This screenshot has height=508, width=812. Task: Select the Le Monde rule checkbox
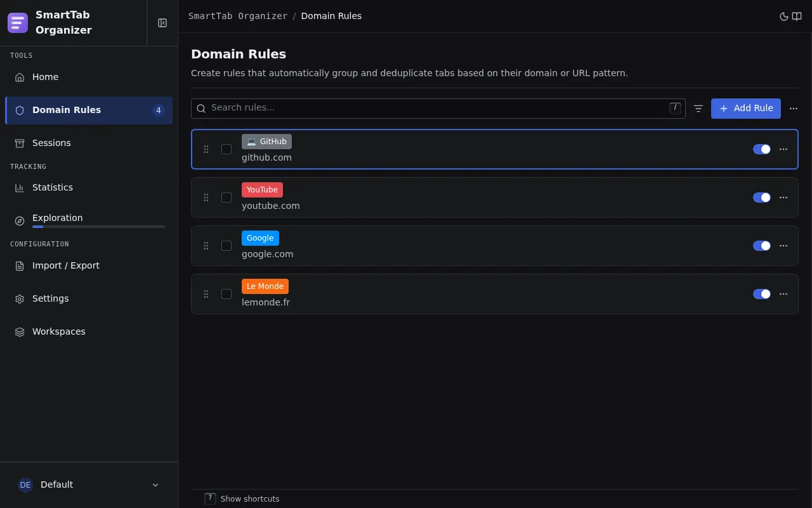point(226,294)
